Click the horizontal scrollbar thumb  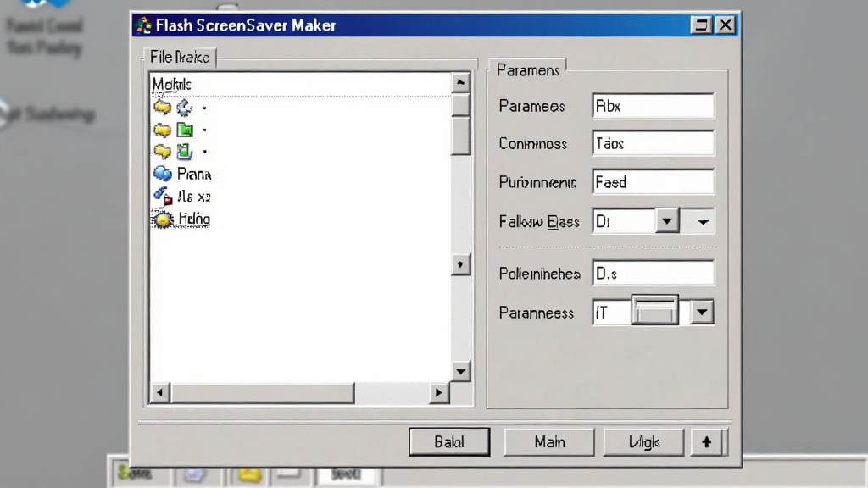(263, 393)
